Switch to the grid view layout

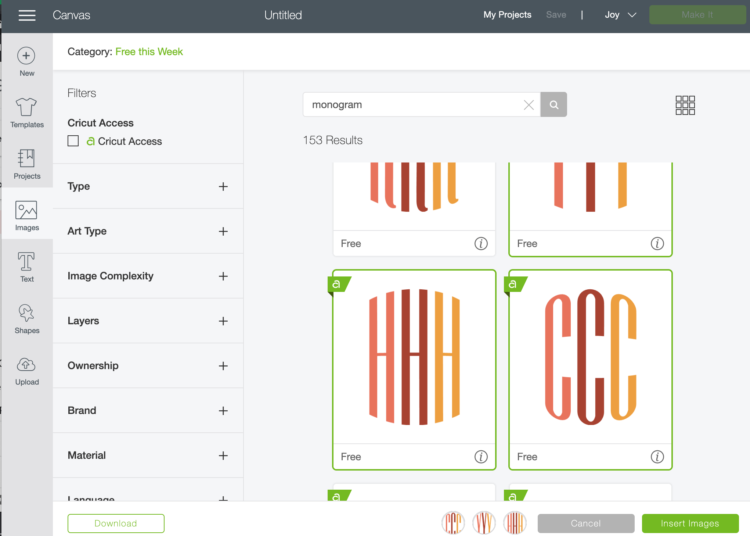[685, 105]
